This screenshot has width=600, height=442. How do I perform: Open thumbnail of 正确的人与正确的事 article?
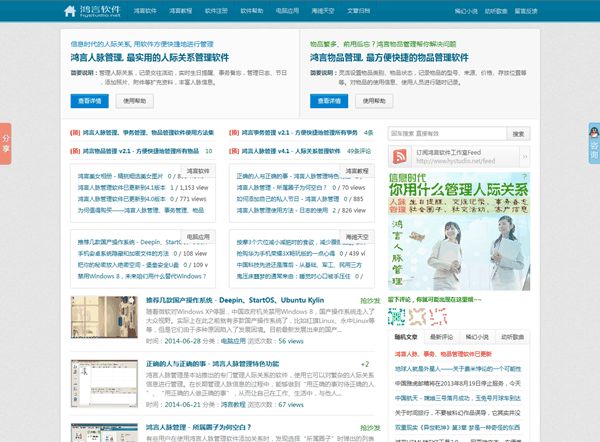pos(104,383)
